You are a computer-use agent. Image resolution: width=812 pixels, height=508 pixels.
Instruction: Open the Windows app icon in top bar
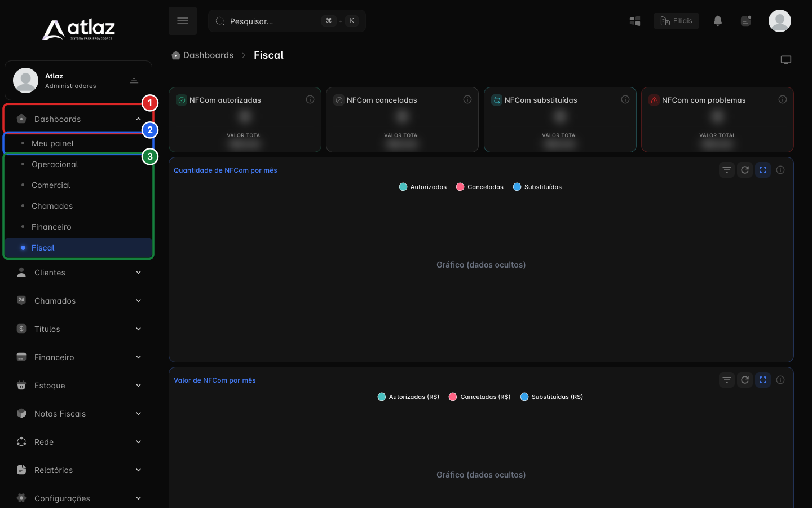[635, 21]
